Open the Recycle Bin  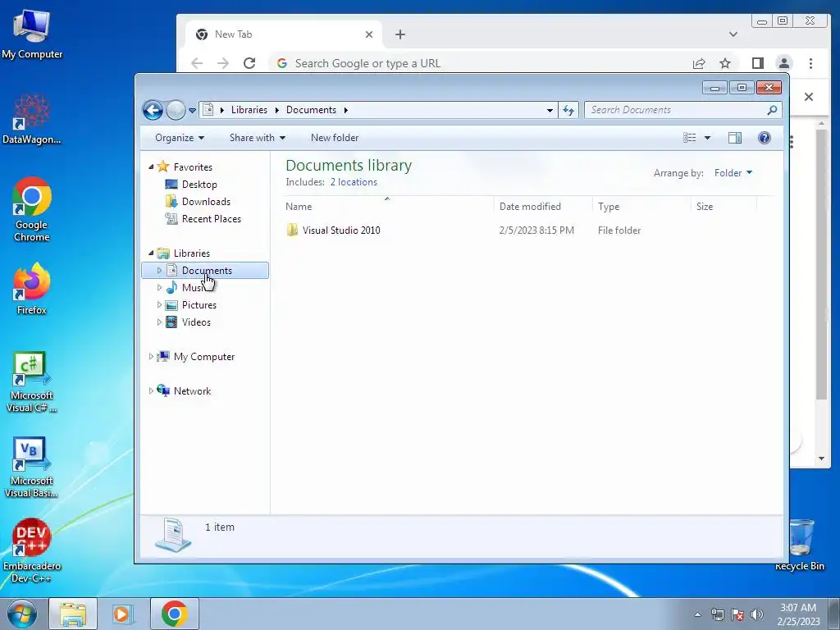(x=800, y=545)
